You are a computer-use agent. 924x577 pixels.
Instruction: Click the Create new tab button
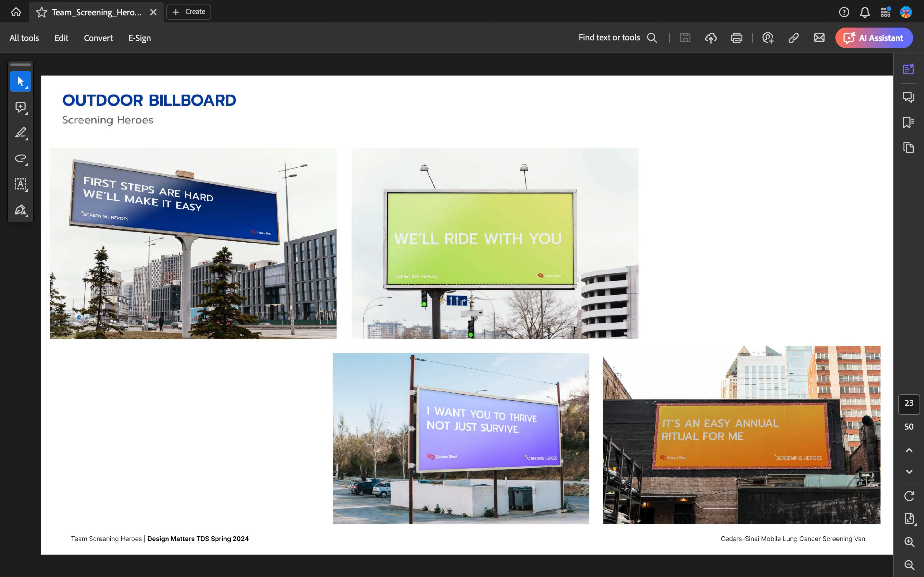(189, 12)
